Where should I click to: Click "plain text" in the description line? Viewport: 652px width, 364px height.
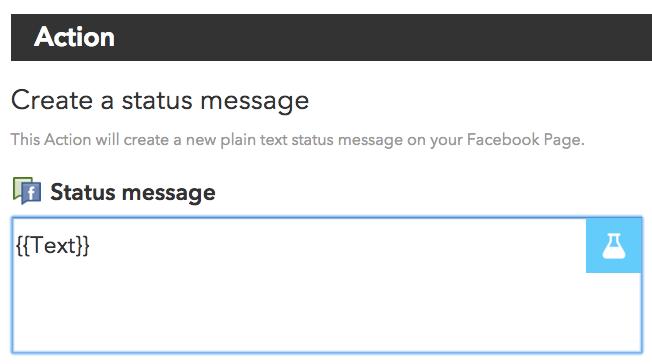254,140
